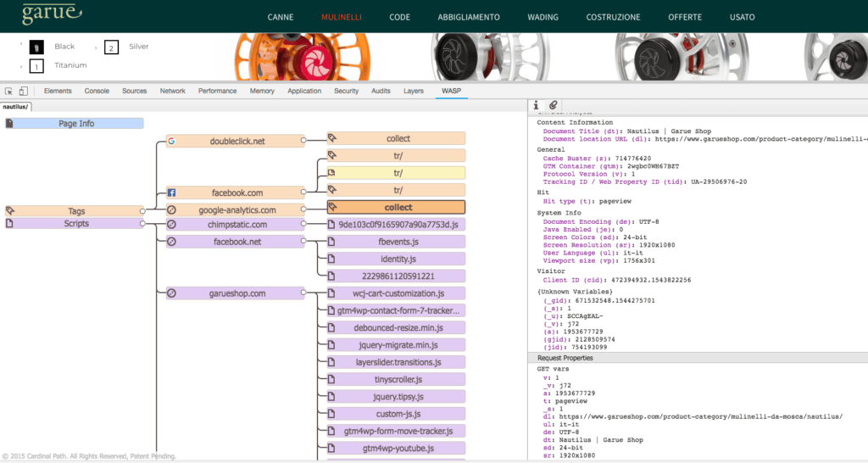Image resolution: width=868 pixels, height=463 pixels.
Task: Select the Titanium color swatch
Action: tap(36, 66)
